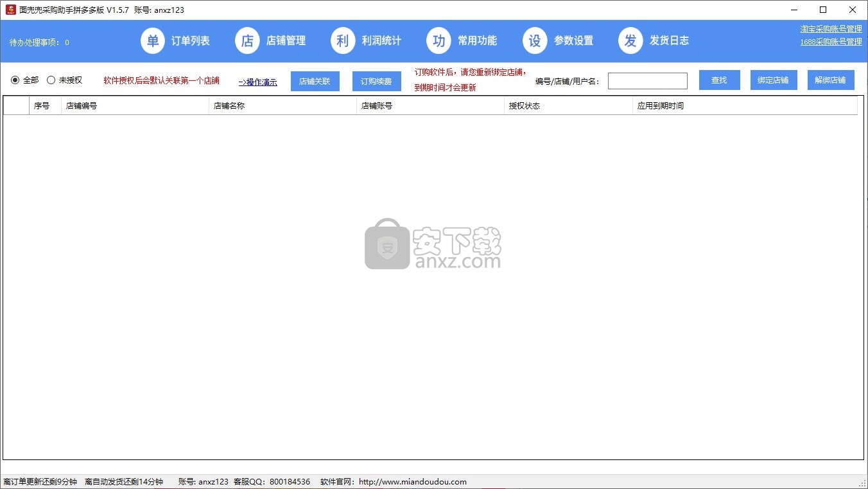Click 离订单更新还剩9分钟 status text
Image resolution: width=868 pixels, height=489 pixels.
(40, 482)
